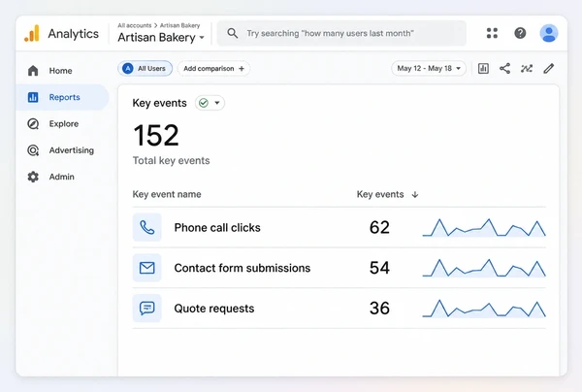Click the Home house icon
The width and height of the screenshot is (582, 392).
[x=33, y=71]
